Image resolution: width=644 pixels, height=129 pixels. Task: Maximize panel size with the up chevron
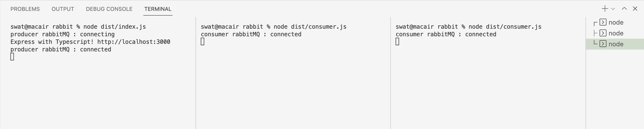[x=624, y=9]
